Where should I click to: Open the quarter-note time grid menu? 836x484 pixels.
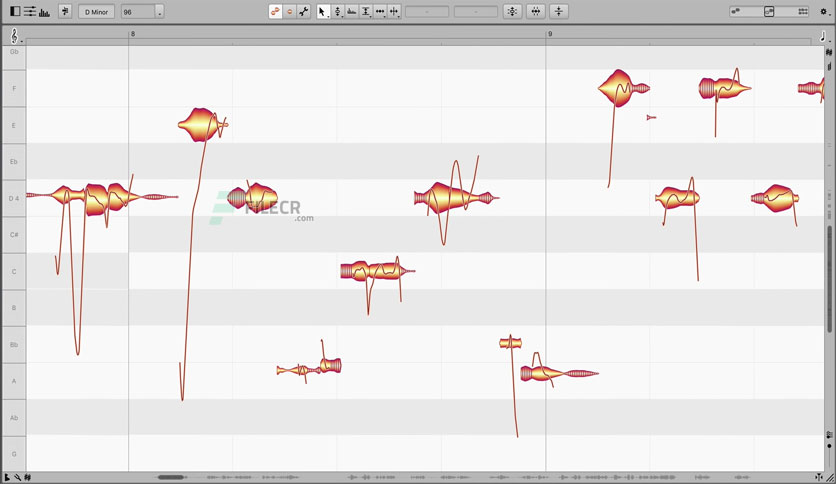click(x=824, y=36)
